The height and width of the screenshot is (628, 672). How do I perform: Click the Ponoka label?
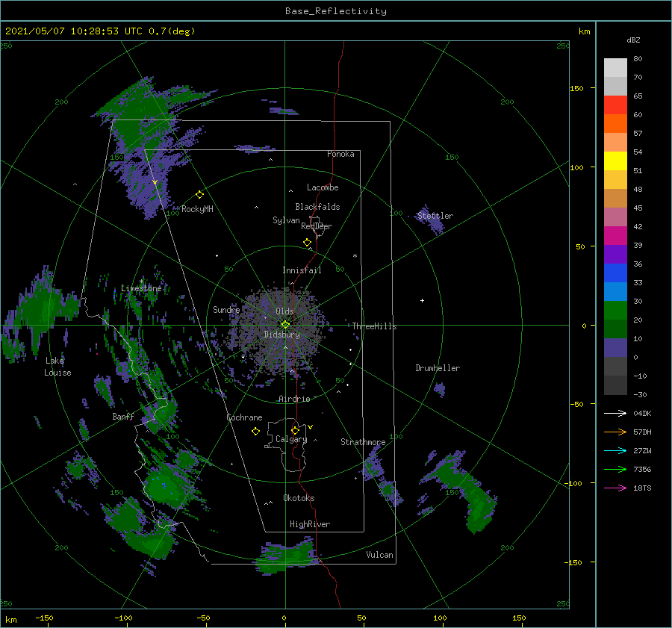point(340,154)
